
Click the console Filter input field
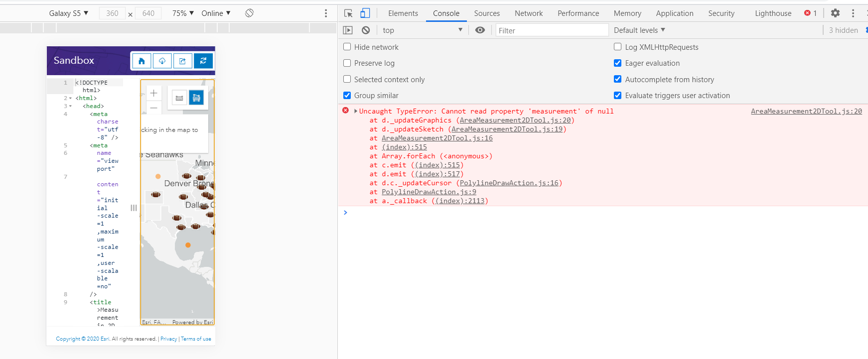(x=552, y=30)
